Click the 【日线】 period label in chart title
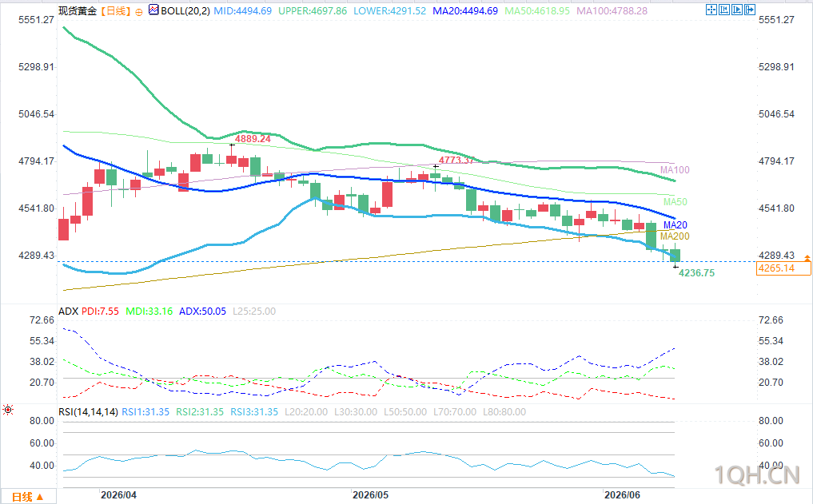This screenshot has width=813, height=504. 114,11
